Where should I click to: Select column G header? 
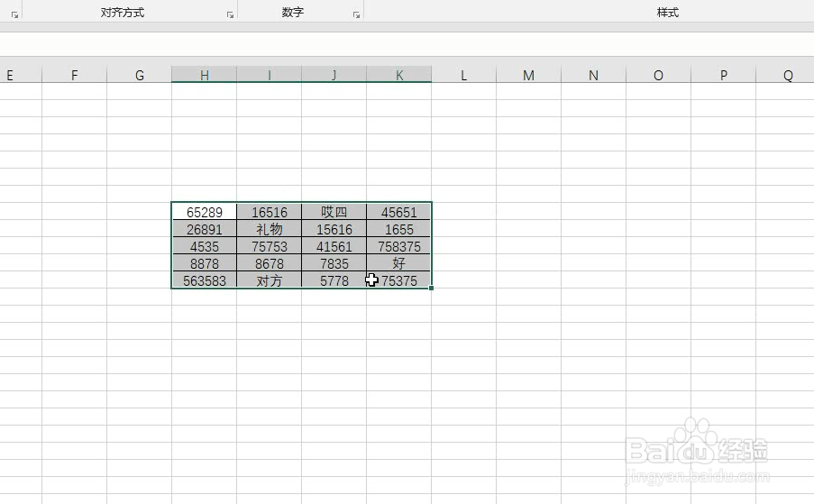139,75
